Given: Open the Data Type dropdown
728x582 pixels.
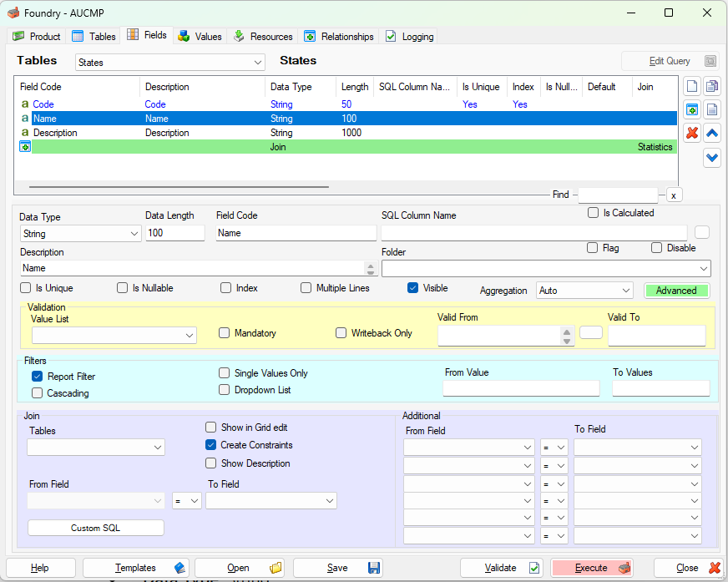Looking at the screenshot, I should (x=80, y=234).
